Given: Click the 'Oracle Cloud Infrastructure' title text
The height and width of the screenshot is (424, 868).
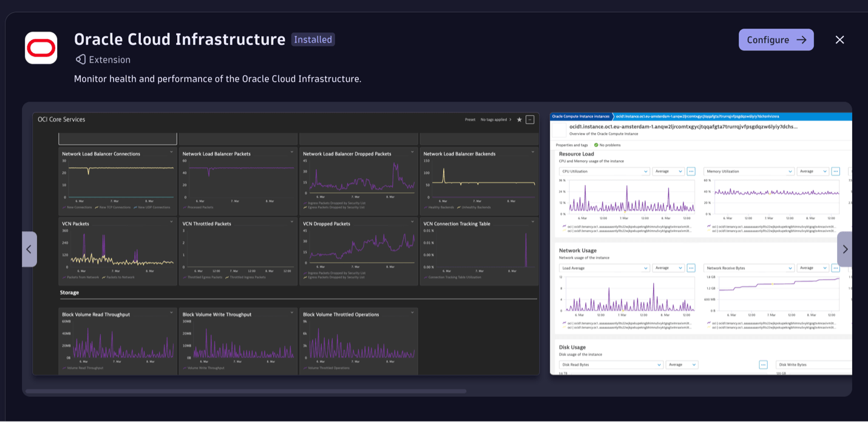Looking at the screenshot, I should pyautogui.click(x=180, y=39).
